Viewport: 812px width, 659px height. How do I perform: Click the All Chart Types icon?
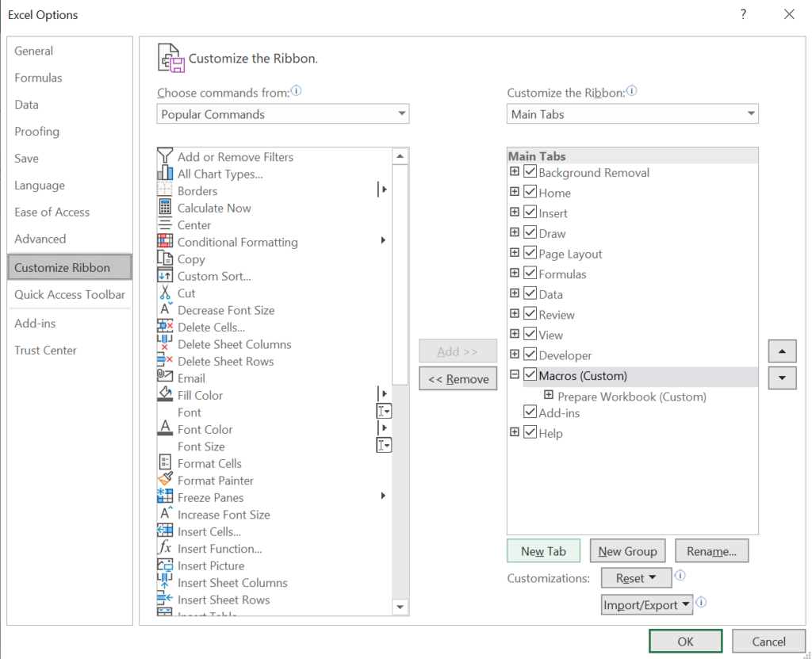pos(165,173)
